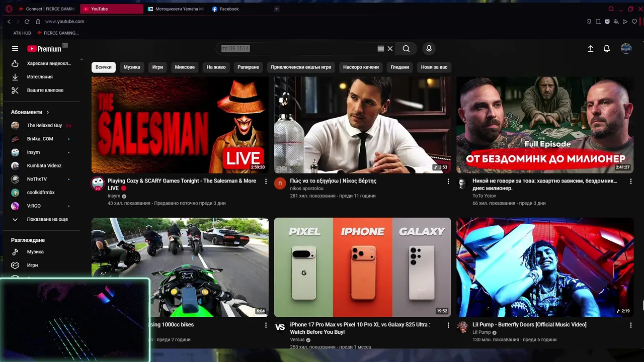The width and height of the screenshot is (644, 362).
Task: Open options for 1000cc bikes video
Action: coord(266,325)
